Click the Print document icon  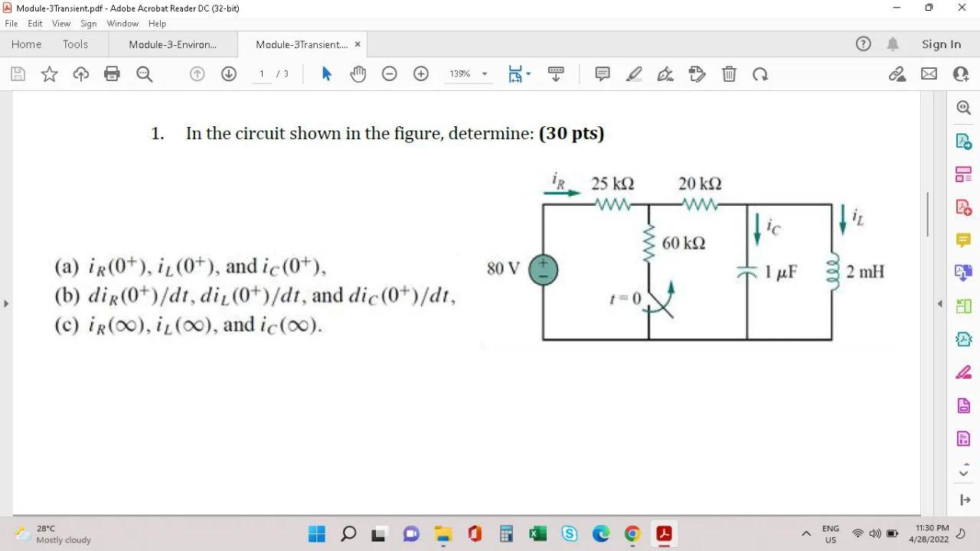tap(113, 73)
